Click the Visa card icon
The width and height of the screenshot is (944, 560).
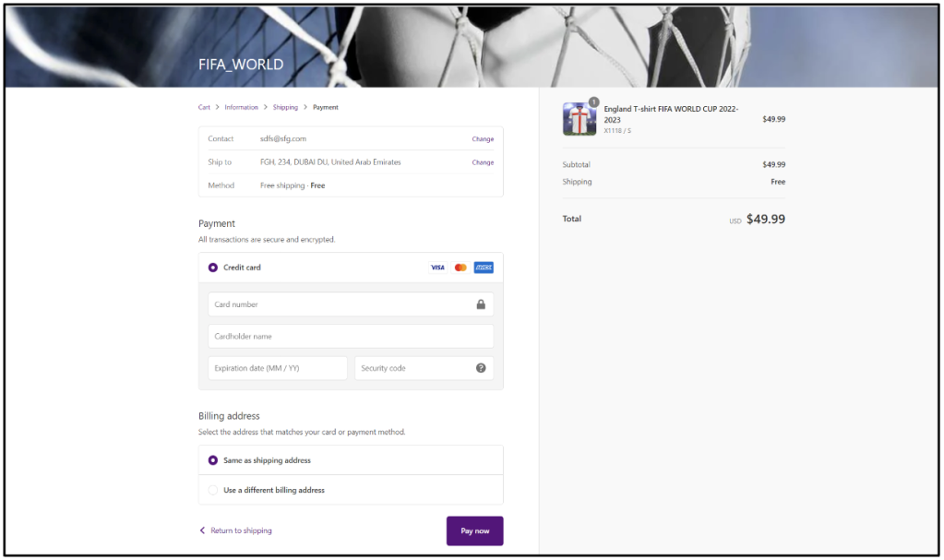[x=437, y=268]
